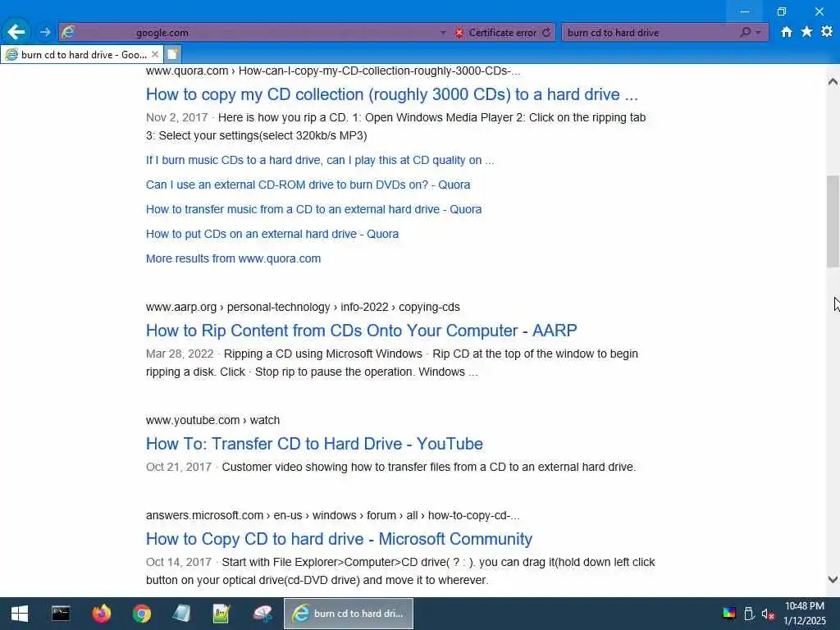Click the www.aarp.org breadcrumb URL text
This screenshot has width=840, height=630.
(303, 307)
